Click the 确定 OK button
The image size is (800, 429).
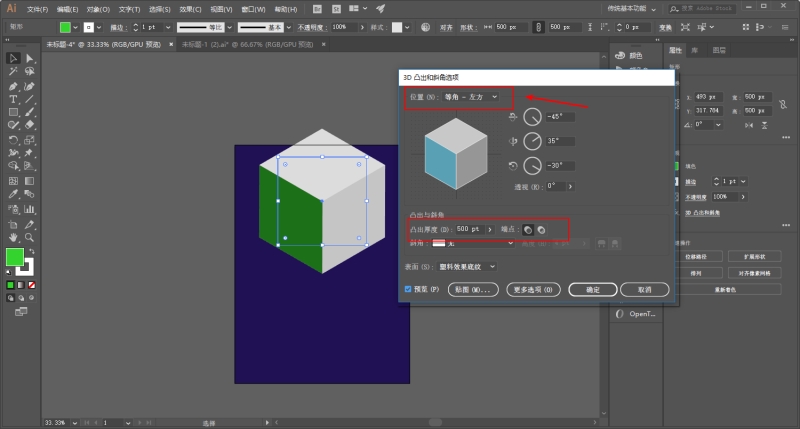(593, 290)
